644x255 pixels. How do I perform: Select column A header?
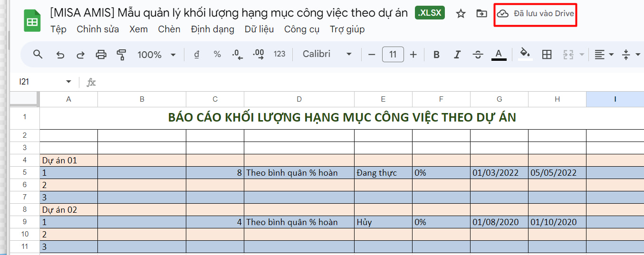(69, 99)
